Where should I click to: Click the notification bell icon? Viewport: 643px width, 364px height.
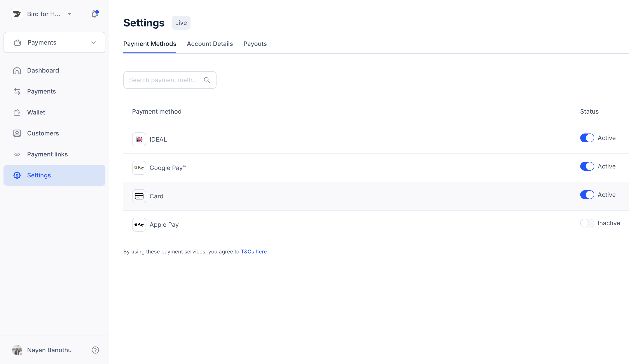pyautogui.click(x=95, y=14)
